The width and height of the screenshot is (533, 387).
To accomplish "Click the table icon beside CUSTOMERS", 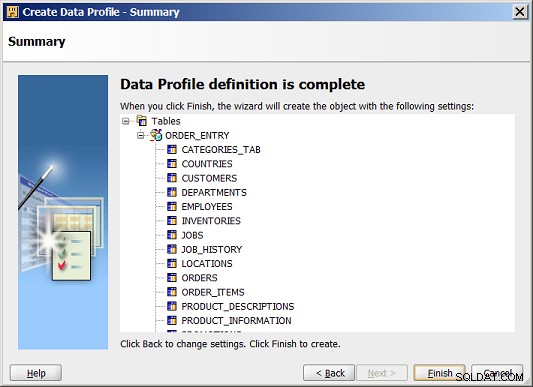I will pos(172,178).
